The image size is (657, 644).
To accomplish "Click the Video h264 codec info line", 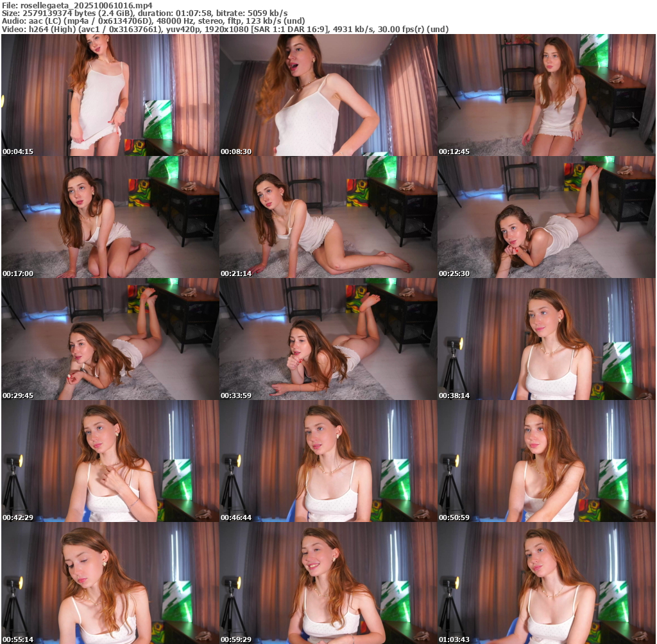I will click(225, 30).
